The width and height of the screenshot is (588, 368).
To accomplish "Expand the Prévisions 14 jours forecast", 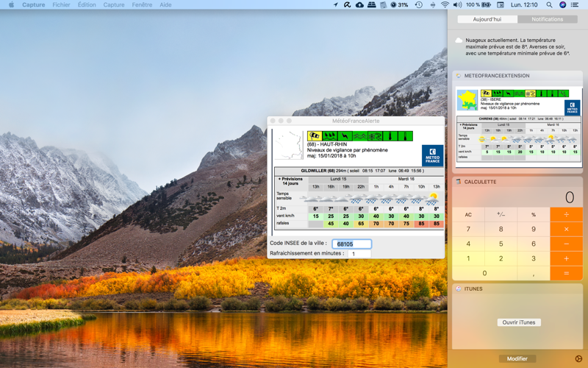I will coord(290,181).
